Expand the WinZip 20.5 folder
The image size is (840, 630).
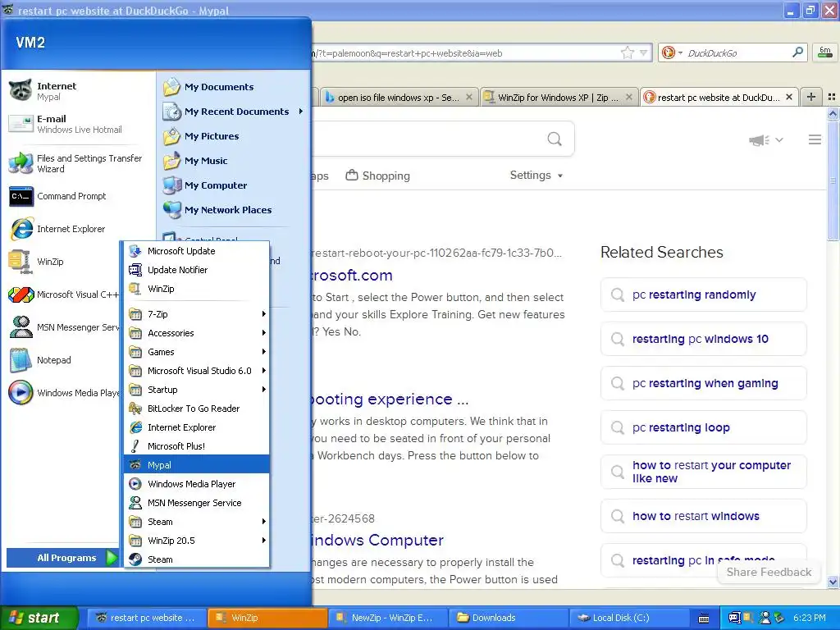pyautogui.click(x=197, y=540)
